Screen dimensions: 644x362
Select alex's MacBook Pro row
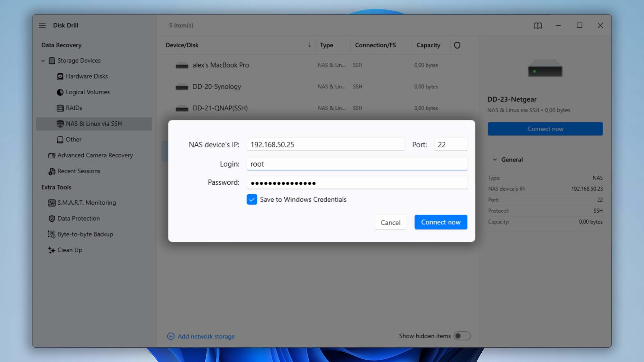[312, 65]
